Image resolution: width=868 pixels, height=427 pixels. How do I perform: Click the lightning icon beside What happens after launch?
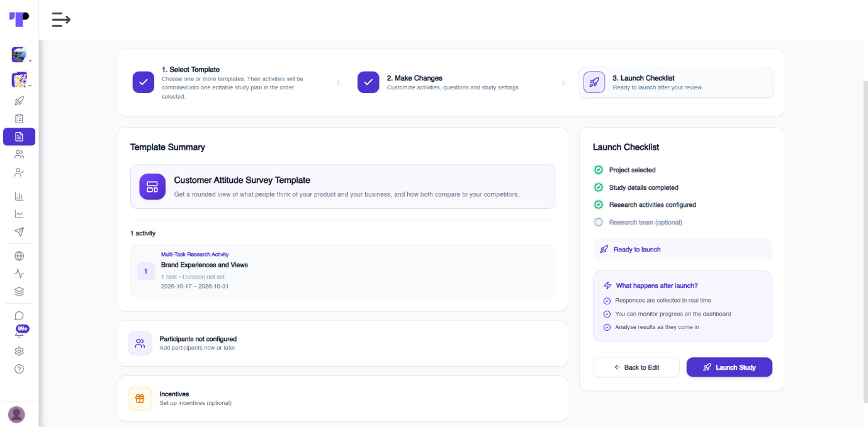click(x=607, y=286)
